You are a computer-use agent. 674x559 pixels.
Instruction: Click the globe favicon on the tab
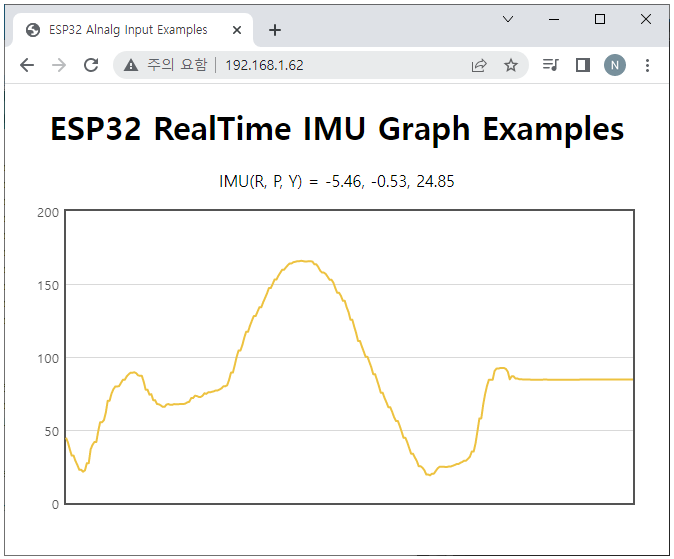click(33, 30)
